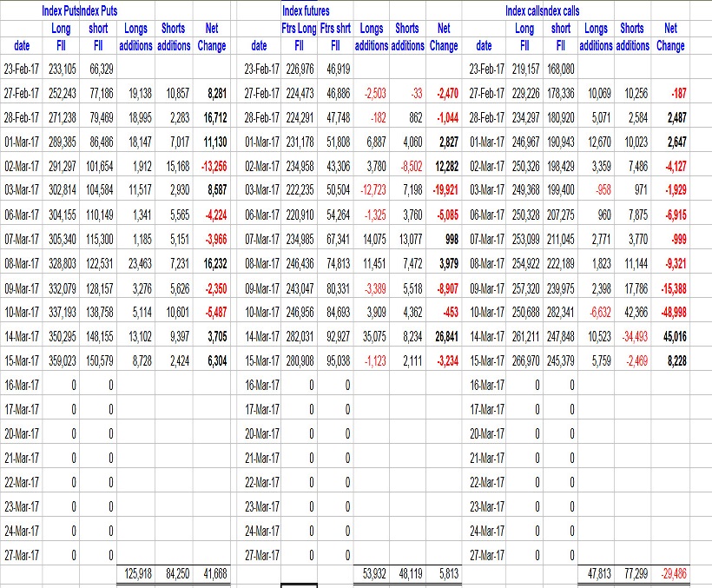Click the Index Puts total shorts cell 84,250
Image resolution: width=712 pixels, height=588 pixels.
[x=174, y=573]
